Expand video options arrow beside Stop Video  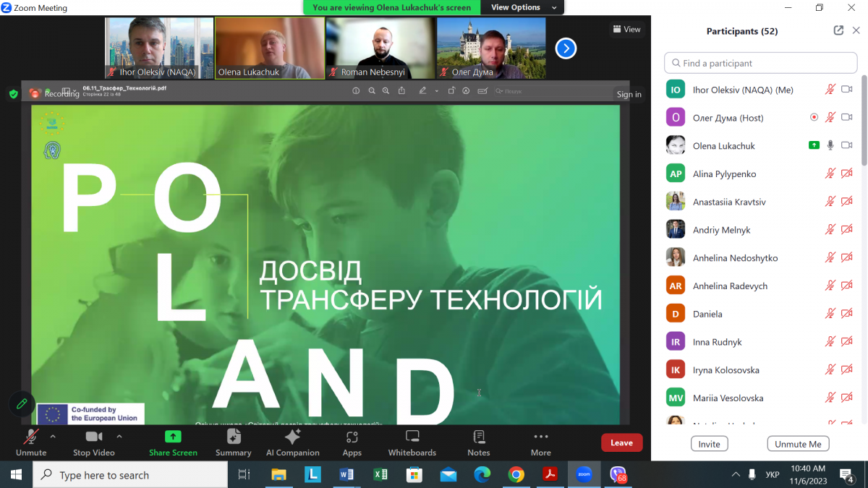119,437
